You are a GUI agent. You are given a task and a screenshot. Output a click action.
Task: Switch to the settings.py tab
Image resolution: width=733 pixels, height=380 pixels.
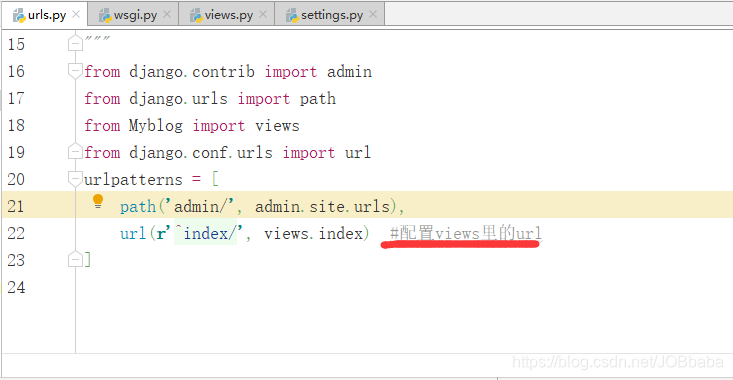pyautogui.click(x=330, y=14)
